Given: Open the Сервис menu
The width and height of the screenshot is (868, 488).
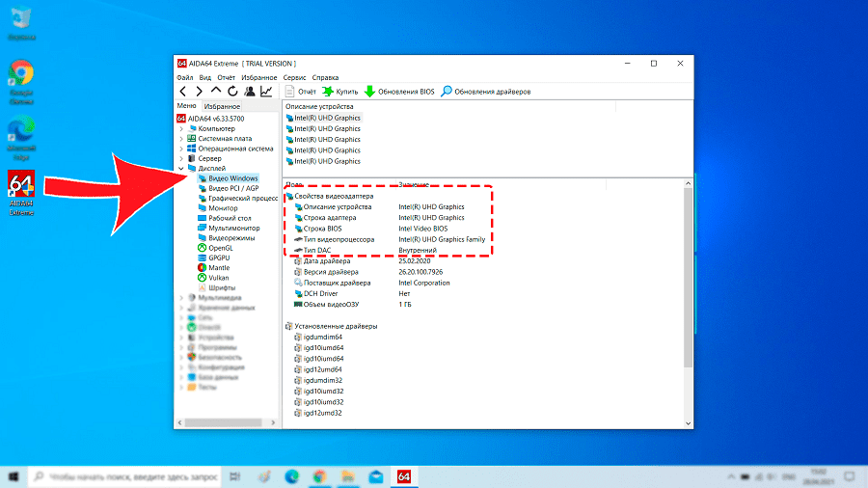Looking at the screenshot, I should [294, 77].
